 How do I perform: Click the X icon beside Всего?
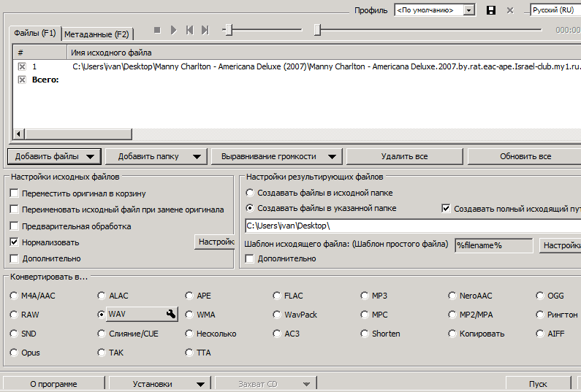point(22,80)
